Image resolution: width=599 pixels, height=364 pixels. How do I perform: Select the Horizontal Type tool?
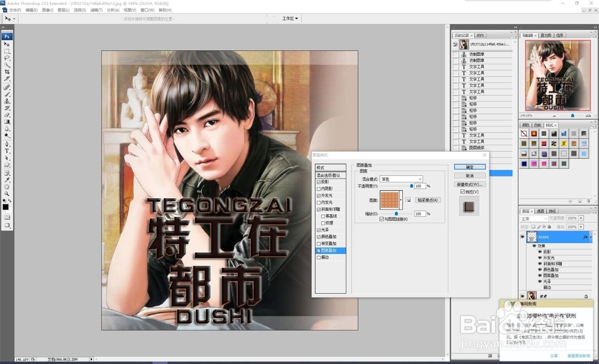tap(7, 151)
